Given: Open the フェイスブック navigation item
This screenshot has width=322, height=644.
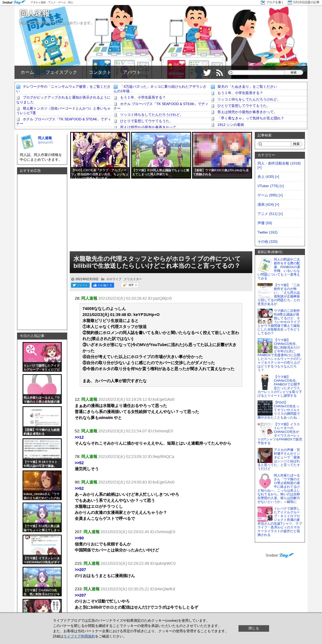Looking at the screenshot, I should point(61,72).
